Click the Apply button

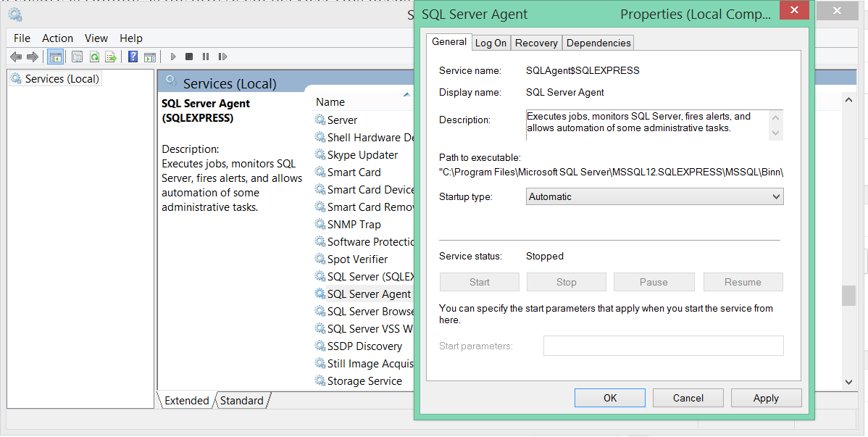click(766, 398)
